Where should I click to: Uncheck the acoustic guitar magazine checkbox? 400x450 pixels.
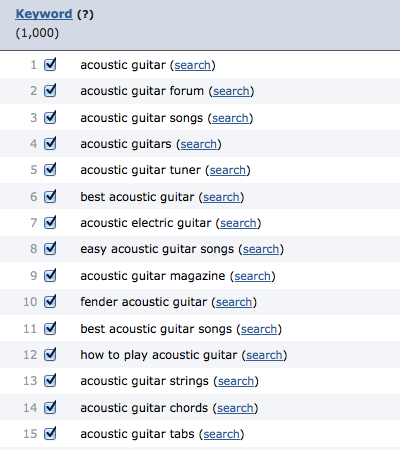[x=50, y=276]
